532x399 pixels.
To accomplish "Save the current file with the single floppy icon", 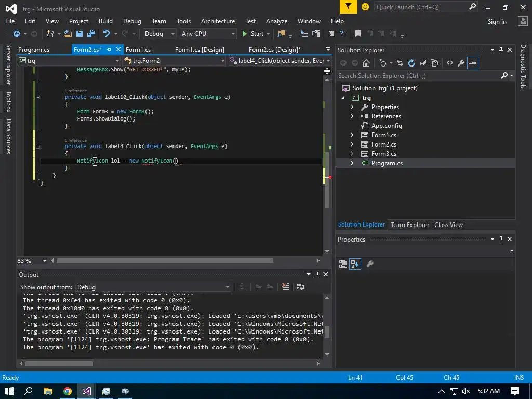I will [79, 34].
